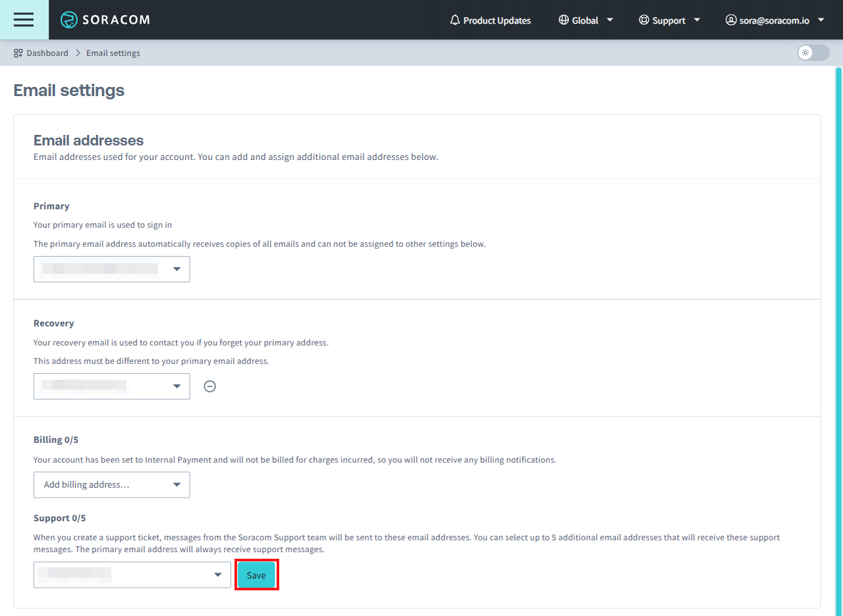Save the support email settings
The height and width of the screenshot is (616, 843).
point(256,575)
